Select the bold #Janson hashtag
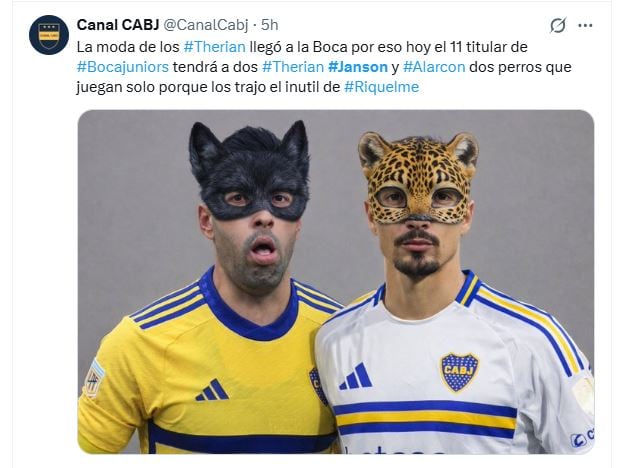Viewport: 630px width, 468px height. [x=358, y=67]
